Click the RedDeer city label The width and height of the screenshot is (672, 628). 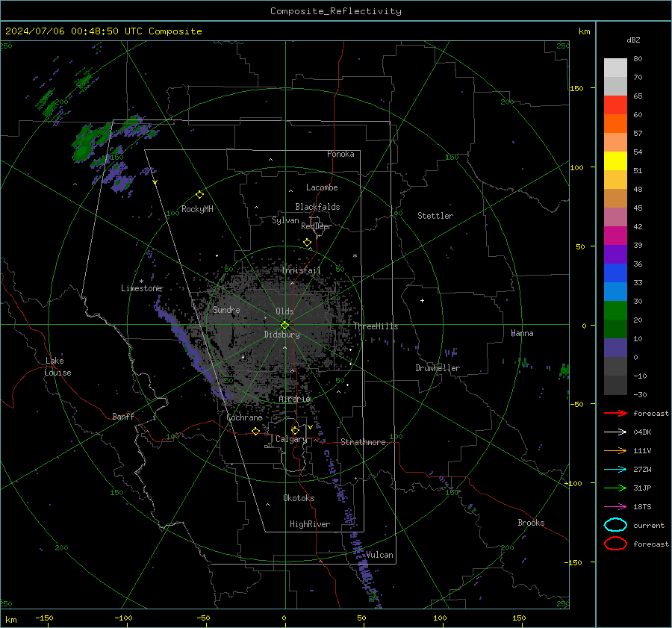(317, 226)
